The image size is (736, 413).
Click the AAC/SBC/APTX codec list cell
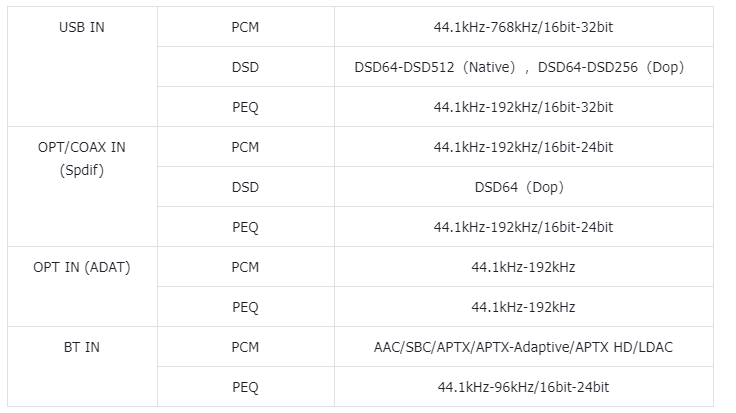[523, 347]
